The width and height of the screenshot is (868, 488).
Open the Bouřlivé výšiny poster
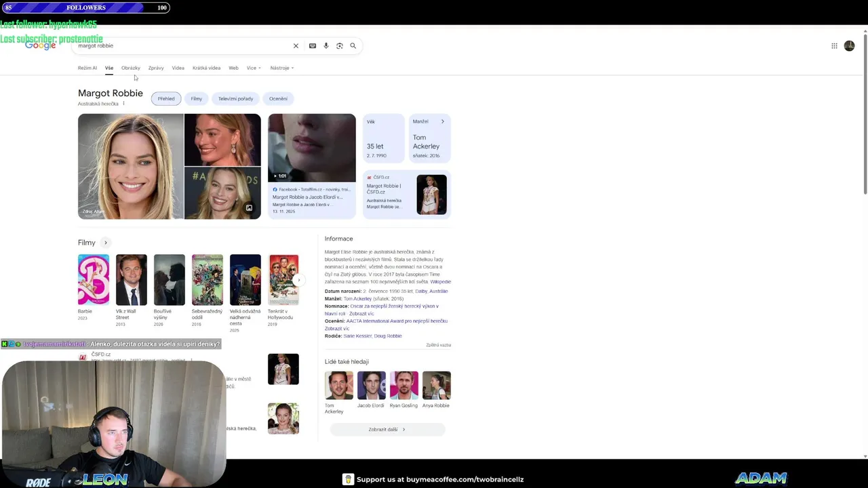click(170, 280)
